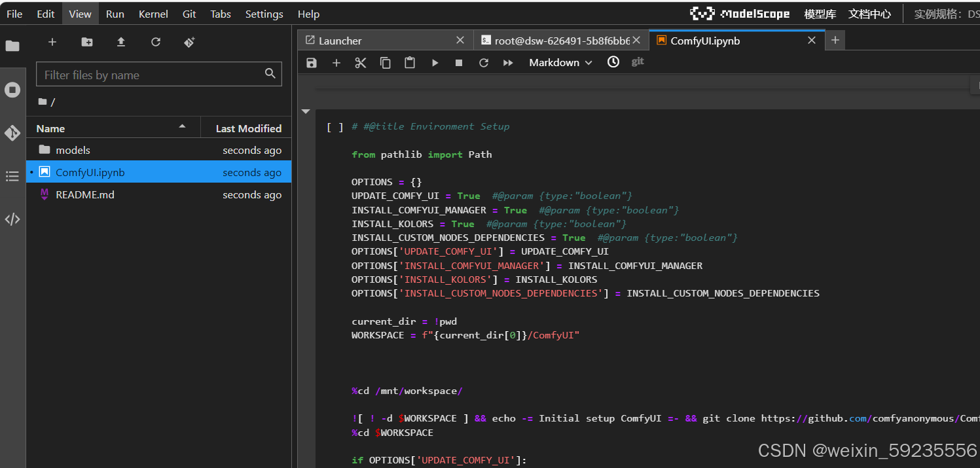Open the Run menu
The height and width of the screenshot is (468, 980).
[x=115, y=14]
